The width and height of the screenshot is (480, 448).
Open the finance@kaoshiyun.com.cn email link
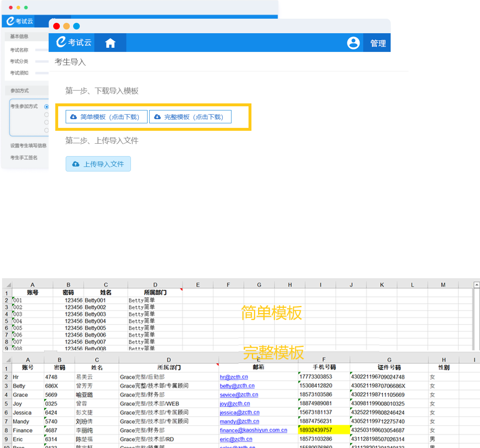[x=253, y=430]
